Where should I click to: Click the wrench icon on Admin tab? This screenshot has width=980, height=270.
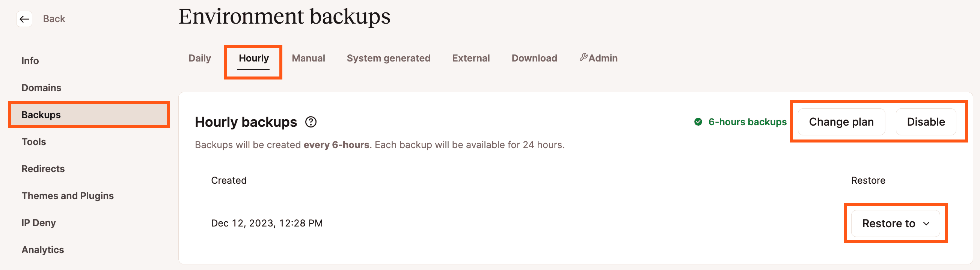coord(583,57)
